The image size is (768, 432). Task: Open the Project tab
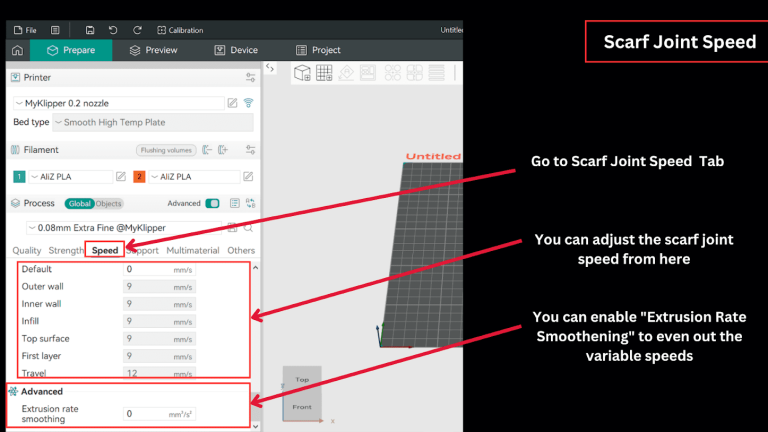(x=318, y=50)
